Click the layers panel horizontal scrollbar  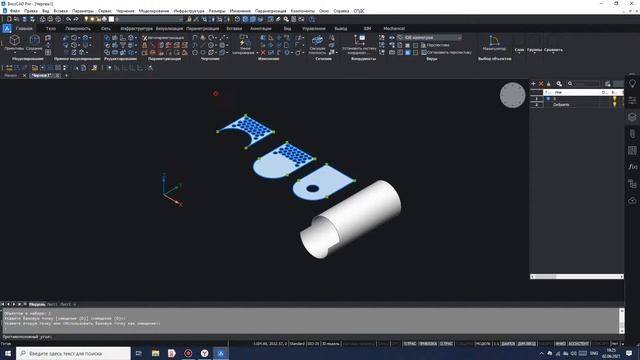[577, 277]
